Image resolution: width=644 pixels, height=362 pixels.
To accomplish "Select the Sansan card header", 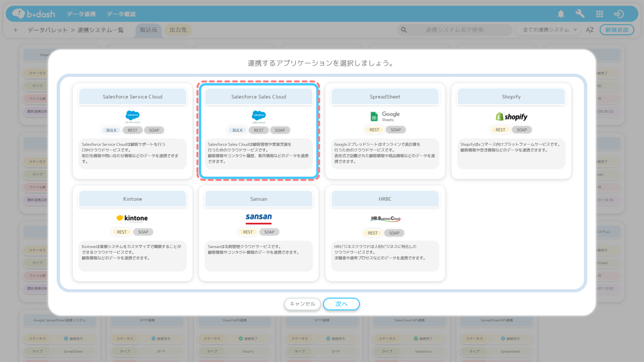I will (259, 199).
